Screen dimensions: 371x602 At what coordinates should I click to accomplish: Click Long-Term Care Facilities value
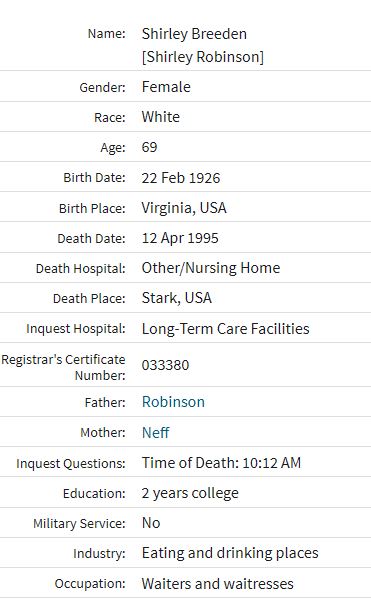pos(225,329)
